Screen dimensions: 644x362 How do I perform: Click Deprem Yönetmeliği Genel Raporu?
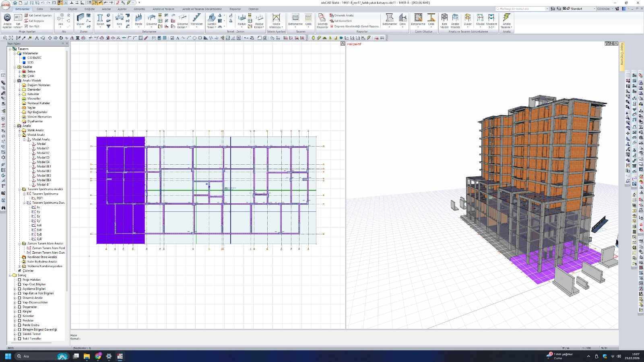(356, 26)
